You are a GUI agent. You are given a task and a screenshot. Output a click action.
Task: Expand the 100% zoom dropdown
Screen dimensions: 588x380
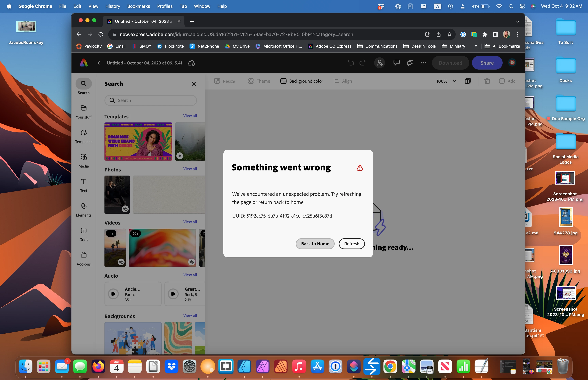446,81
